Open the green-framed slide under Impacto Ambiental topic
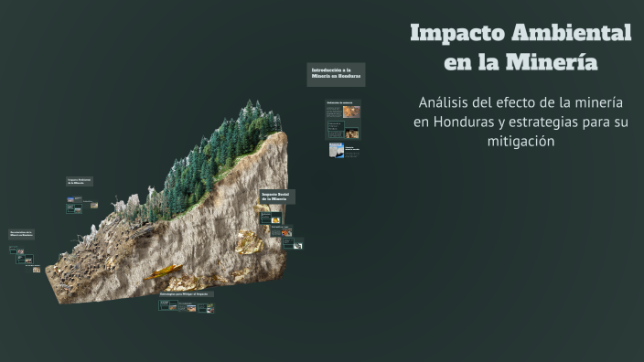This screenshot has width=644, height=362. pos(74,209)
